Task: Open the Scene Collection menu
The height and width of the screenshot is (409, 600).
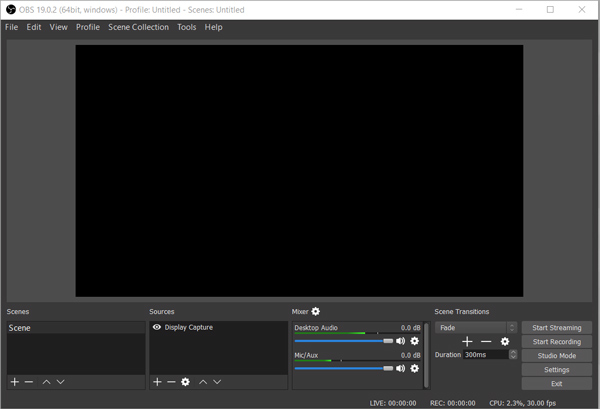Action: 138,27
